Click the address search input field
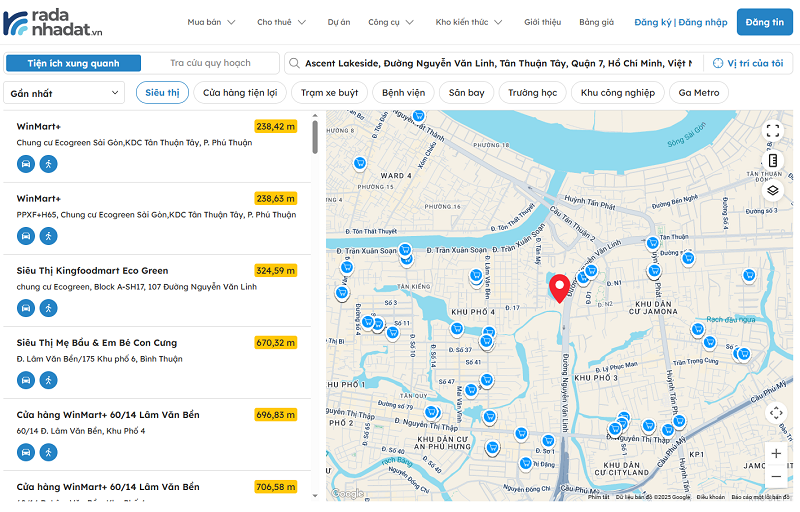Viewport: 800px width, 512px height. click(495, 63)
